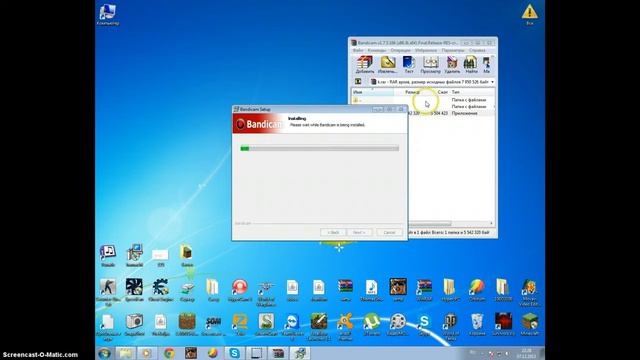Open Windows Media Player from the taskbar

point(147,353)
